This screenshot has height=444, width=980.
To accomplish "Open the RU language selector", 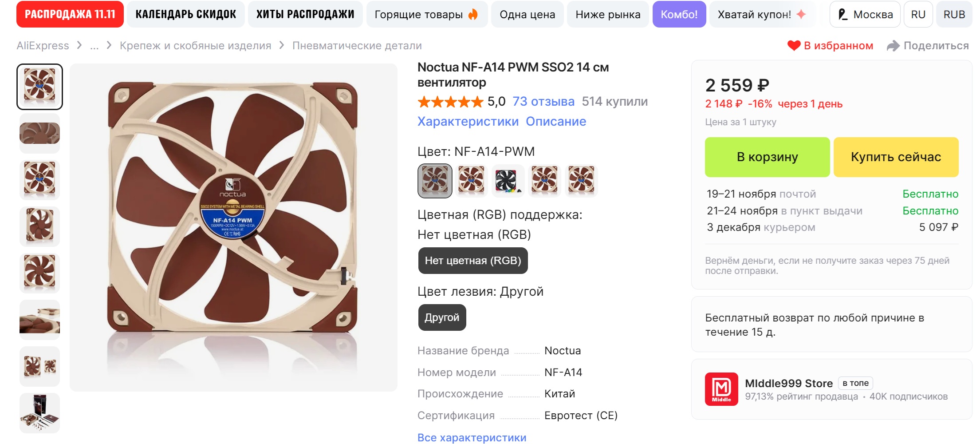I will [918, 15].
